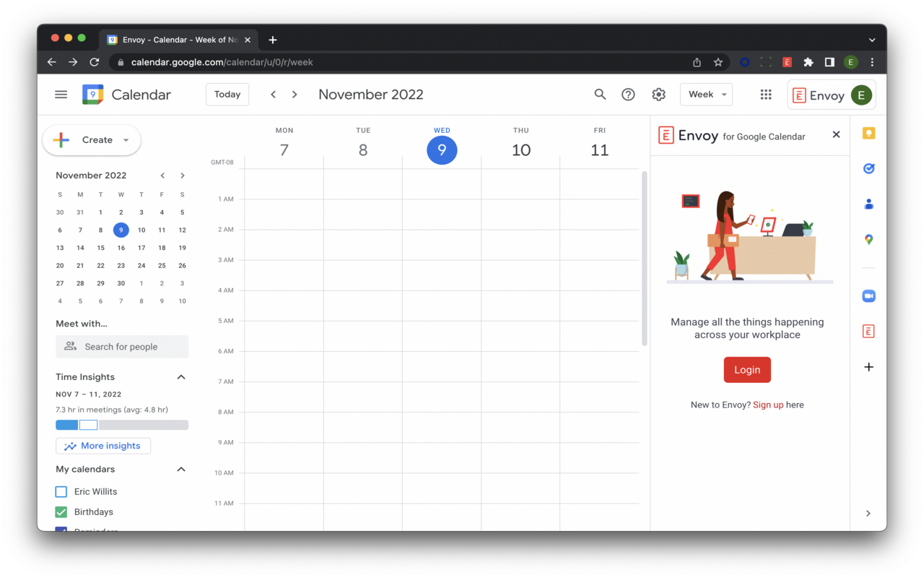Open the Contacts side panel

coord(868,203)
